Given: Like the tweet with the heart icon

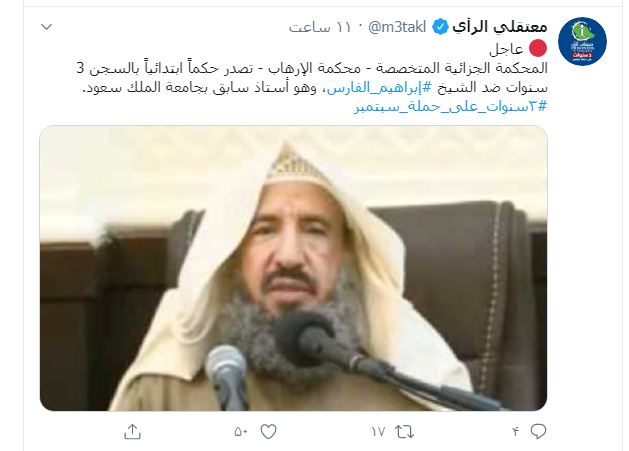Looking at the screenshot, I should tap(268, 432).
